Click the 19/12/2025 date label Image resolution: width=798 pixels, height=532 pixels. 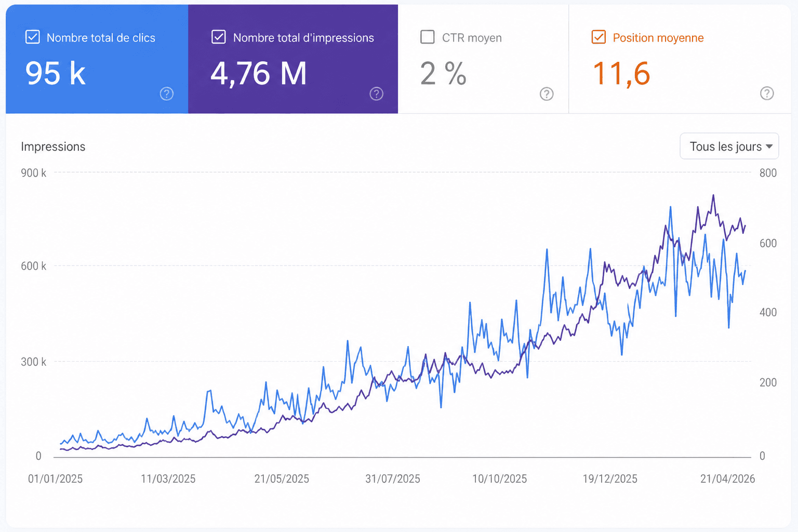click(610, 479)
